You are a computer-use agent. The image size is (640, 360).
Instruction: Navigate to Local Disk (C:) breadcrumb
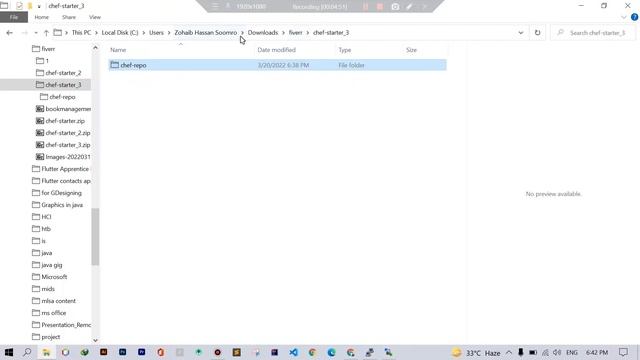[x=120, y=33]
